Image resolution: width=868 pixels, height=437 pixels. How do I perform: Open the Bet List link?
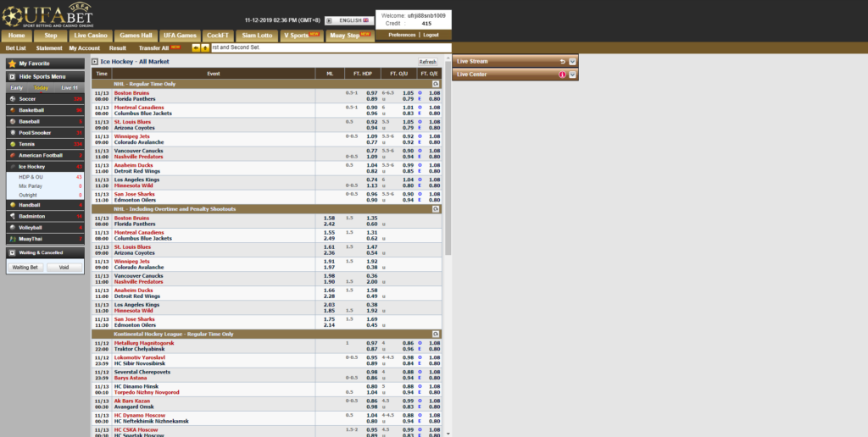point(16,48)
